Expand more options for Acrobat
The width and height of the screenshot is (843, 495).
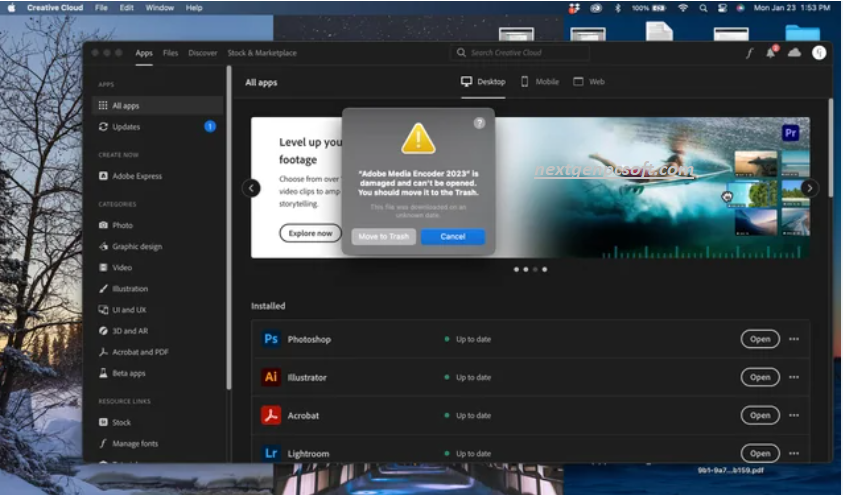794,415
